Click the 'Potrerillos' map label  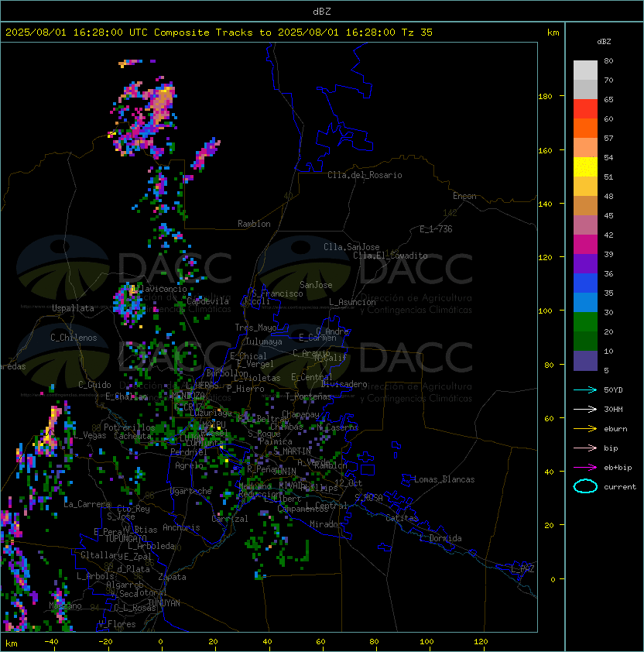(129, 427)
